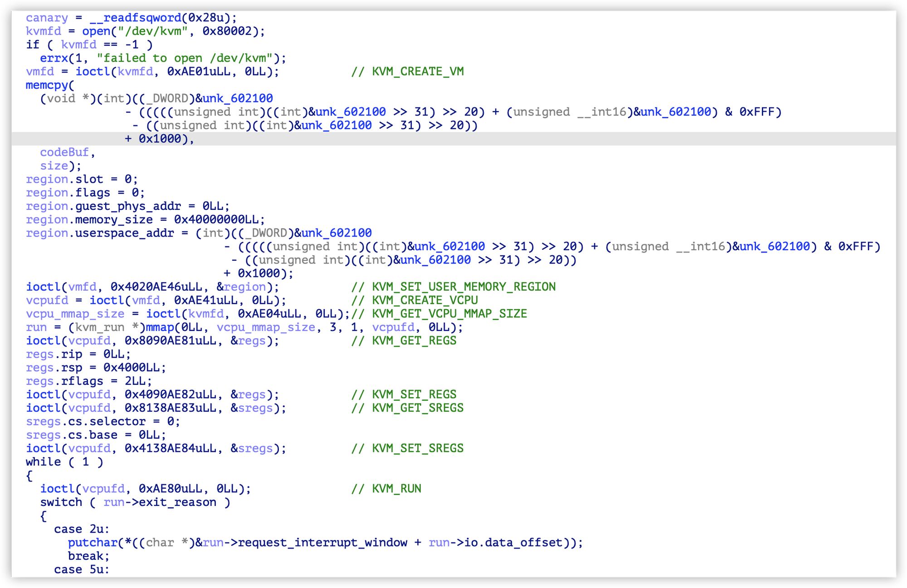
Task: Click the memcpy function name
Action: point(47,85)
